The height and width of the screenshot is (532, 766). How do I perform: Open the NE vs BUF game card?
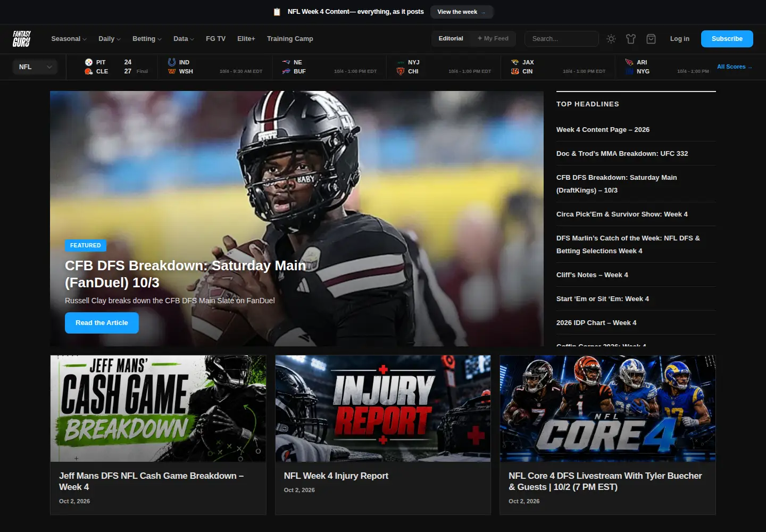329,67
